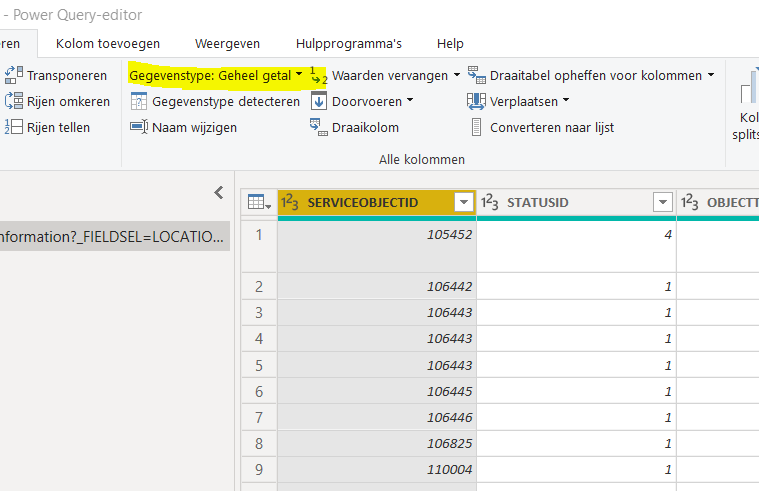Image resolution: width=759 pixels, height=491 pixels.
Task: Click the Rijen omkeren label
Action: (68, 101)
